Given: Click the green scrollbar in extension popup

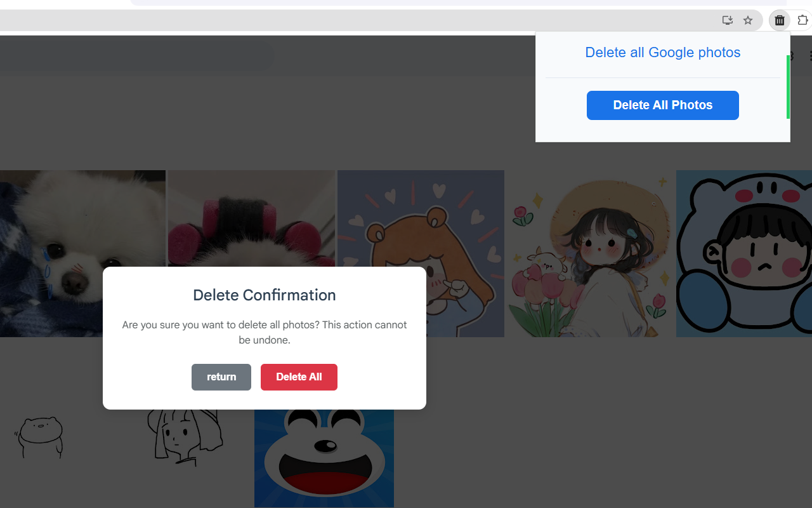Looking at the screenshot, I should click(788, 87).
